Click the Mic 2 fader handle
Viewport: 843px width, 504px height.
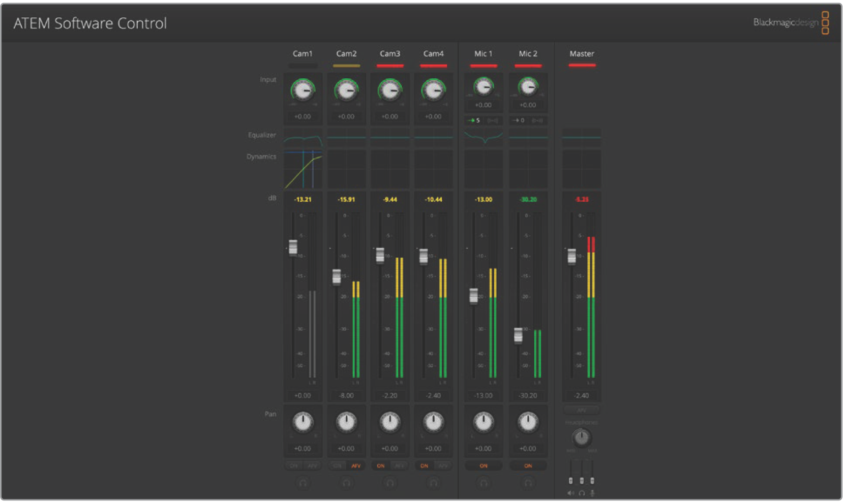(518, 335)
